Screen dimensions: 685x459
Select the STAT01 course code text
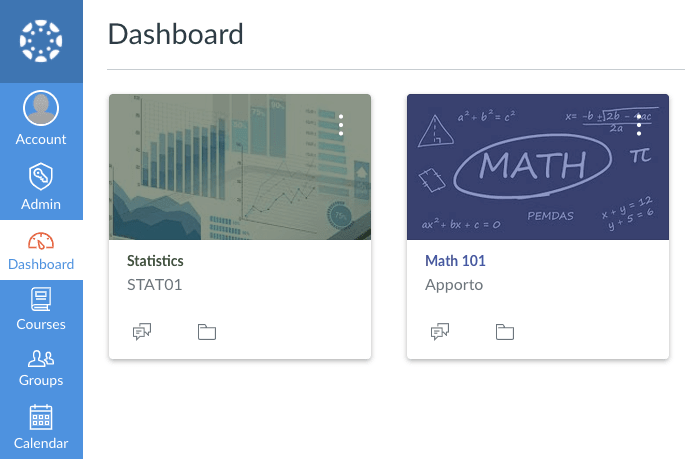click(x=154, y=284)
